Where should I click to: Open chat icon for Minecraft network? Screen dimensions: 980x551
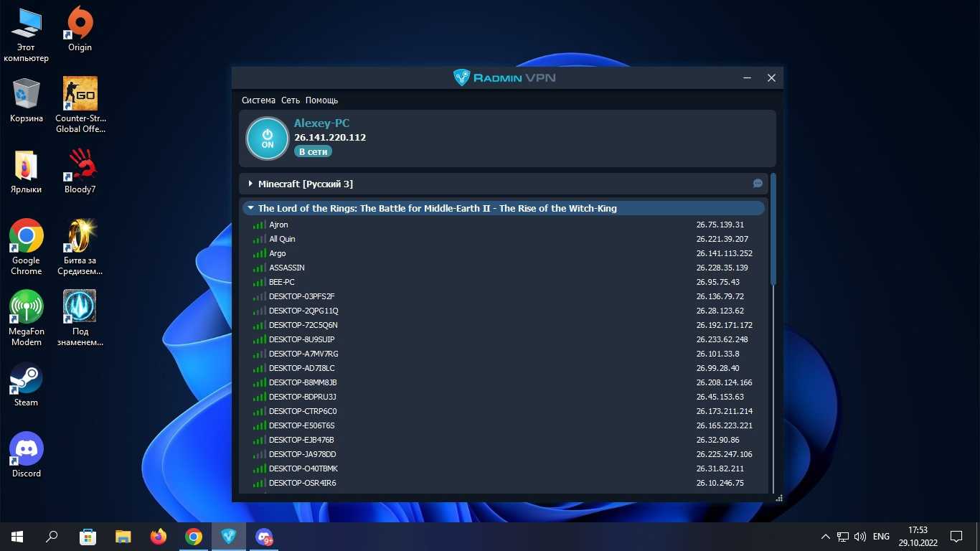(x=758, y=184)
